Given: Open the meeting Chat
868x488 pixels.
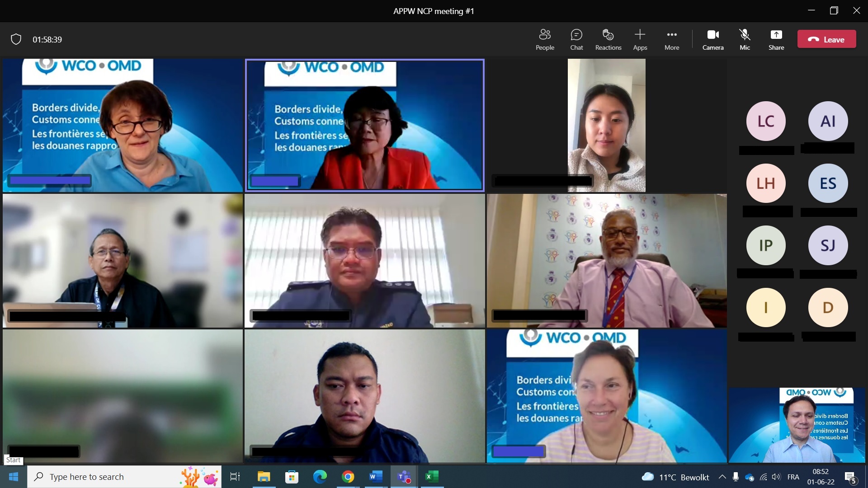Looking at the screenshot, I should coord(576,40).
